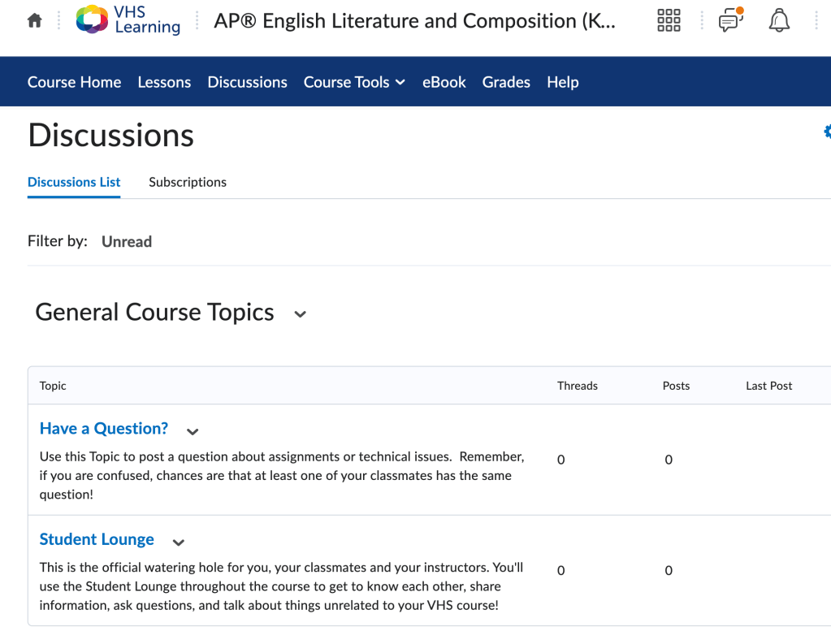Image resolution: width=831 pixels, height=644 pixels.
Task: Open the AP English Literature course title
Action: click(x=414, y=21)
